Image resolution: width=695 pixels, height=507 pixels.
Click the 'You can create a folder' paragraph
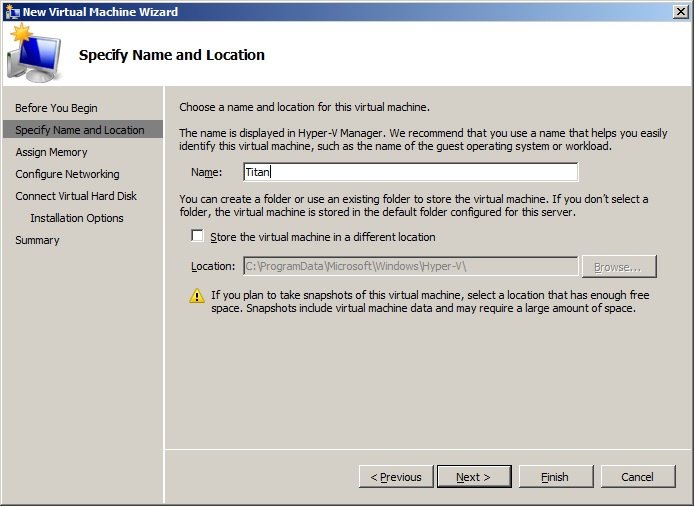click(x=414, y=206)
